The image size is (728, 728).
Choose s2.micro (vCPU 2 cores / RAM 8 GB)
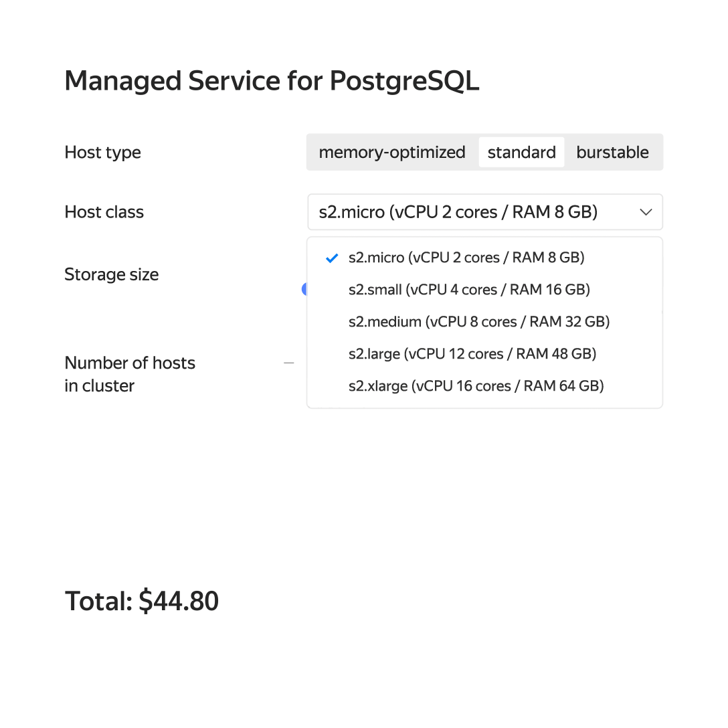pos(484,257)
